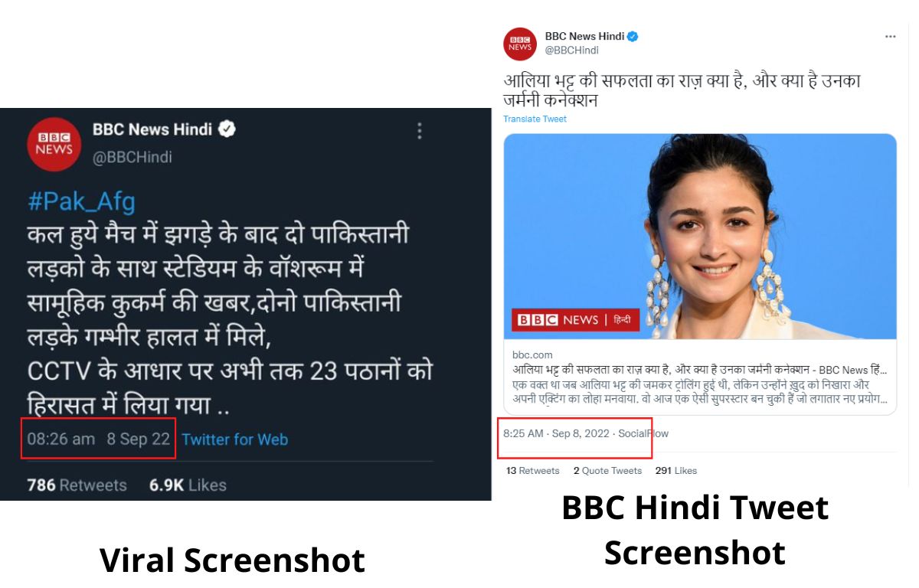
Task: Click verified badge on dark tweet
Action: tap(227, 129)
